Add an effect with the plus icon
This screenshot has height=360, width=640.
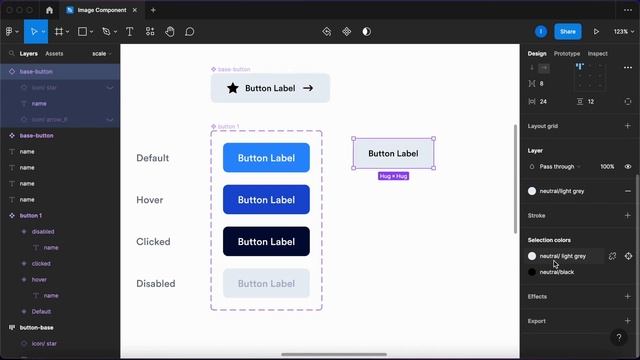tap(628, 296)
